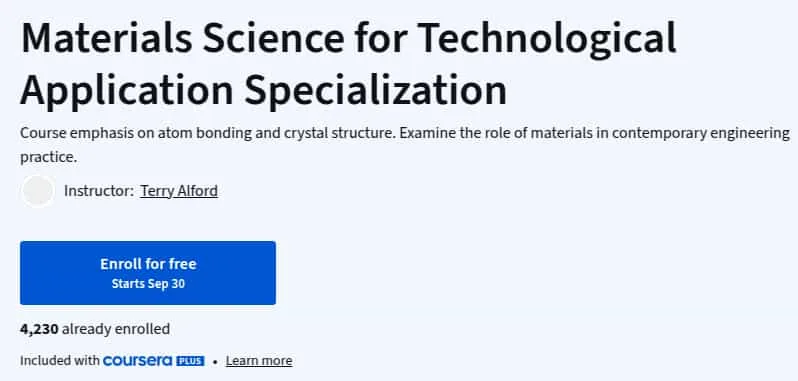The width and height of the screenshot is (798, 381).
Task: Open the Learn more link
Action: tap(259, 361)
